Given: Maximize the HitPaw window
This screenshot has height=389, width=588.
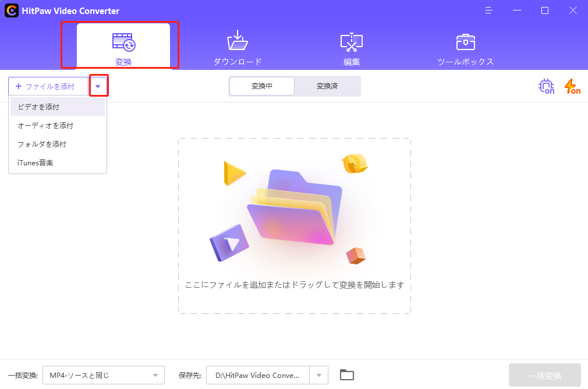Looking at the screenshot, I should tap(545, 10).
